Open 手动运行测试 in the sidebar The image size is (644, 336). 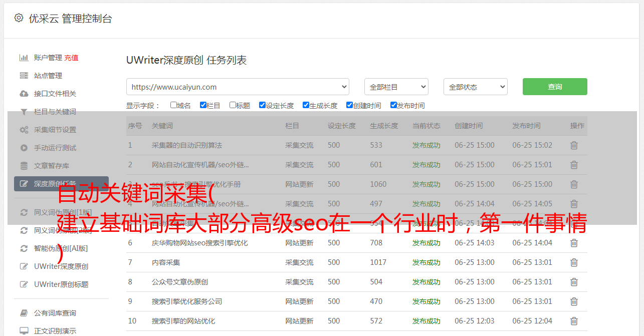pyautogui.click(x=55, y=148)
